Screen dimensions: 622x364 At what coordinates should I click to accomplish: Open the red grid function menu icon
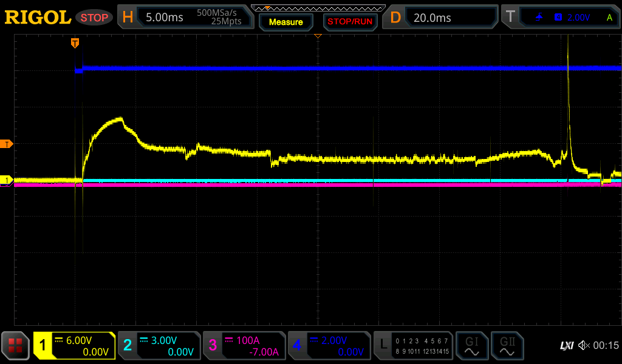click(x=15, y=346)
